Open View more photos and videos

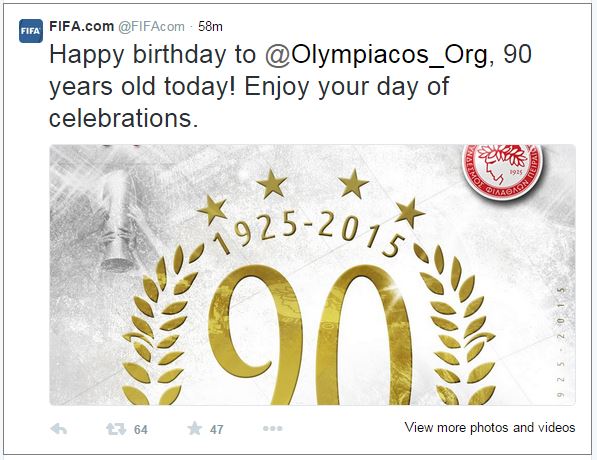[x=490, y=428]
